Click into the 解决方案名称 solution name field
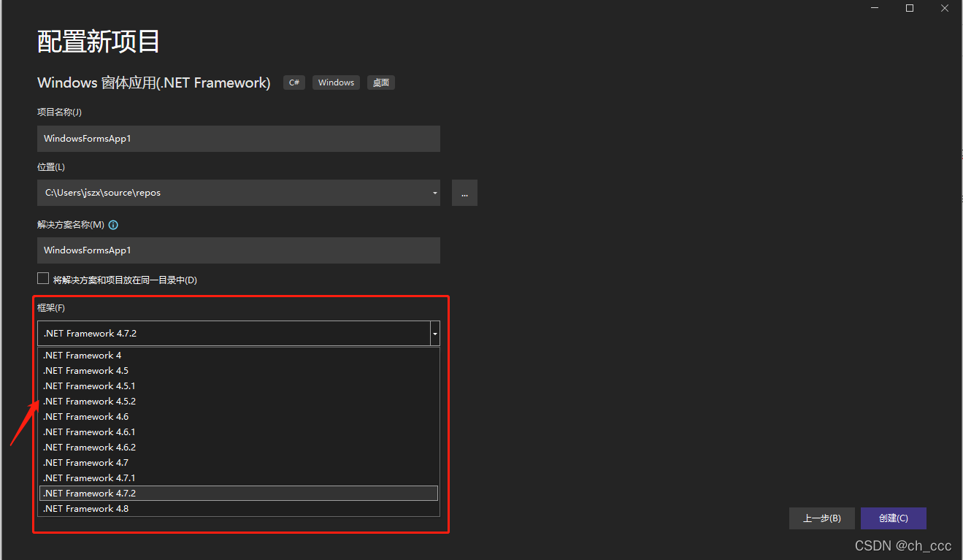963x560 pixels. (x=239, y=250)
